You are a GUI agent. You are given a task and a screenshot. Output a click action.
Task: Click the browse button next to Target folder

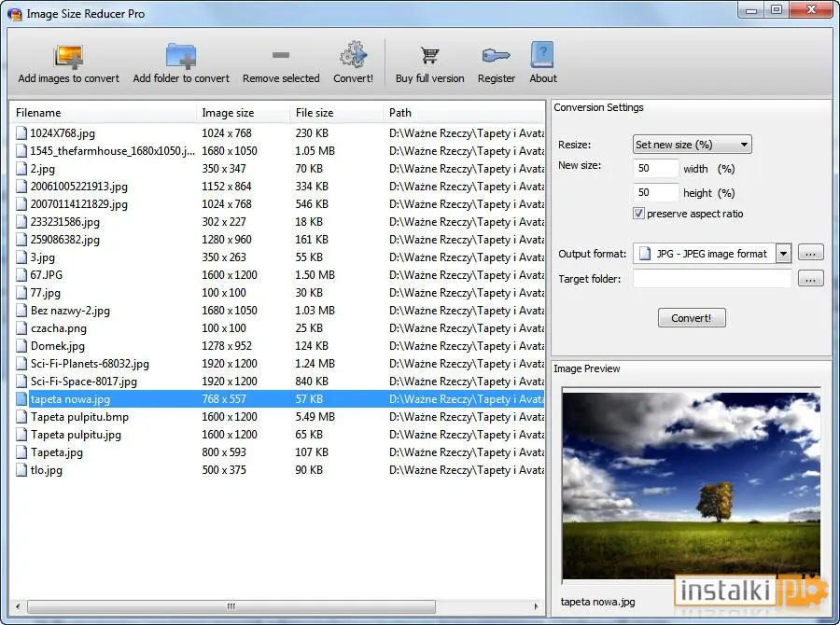click(x=810, y=278)
